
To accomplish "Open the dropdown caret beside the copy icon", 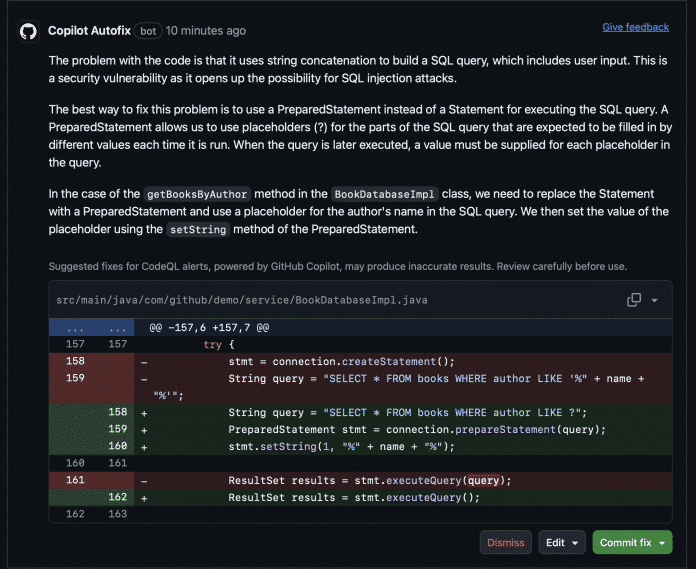I will (x=655, y=300).
